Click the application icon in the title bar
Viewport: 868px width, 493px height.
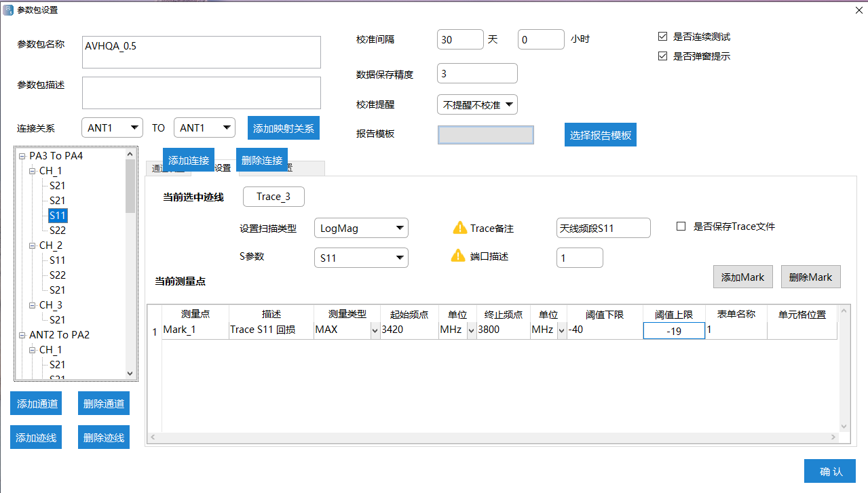click(9, 10)
